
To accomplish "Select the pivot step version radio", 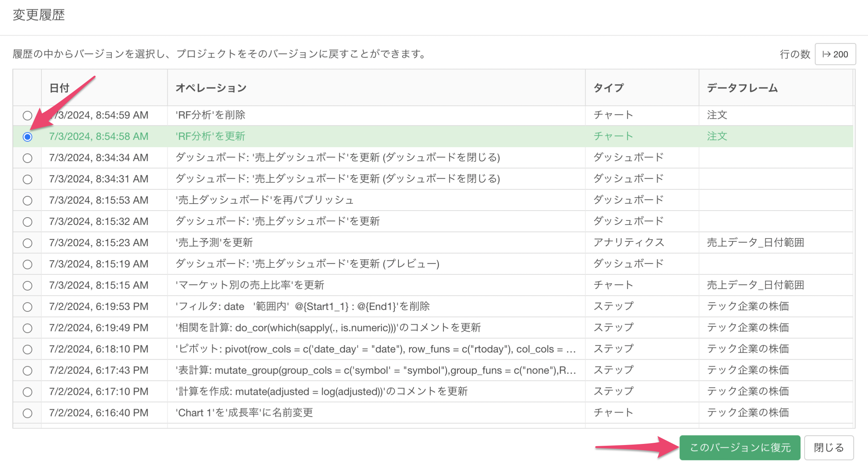I will (x=28, y=350).
